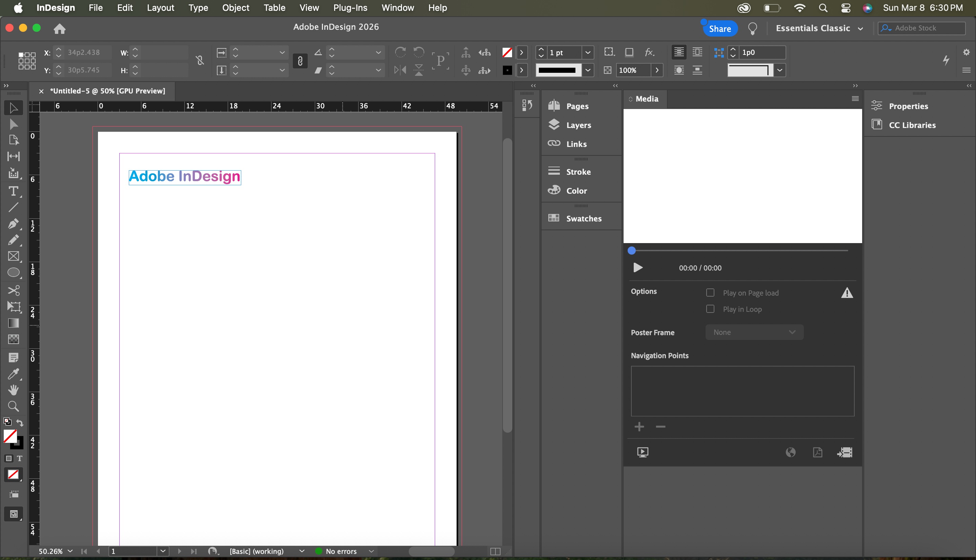This screenshot has width=976, height=560.
Task: Pick the Eyedropper tool
Action: (13, 373)
